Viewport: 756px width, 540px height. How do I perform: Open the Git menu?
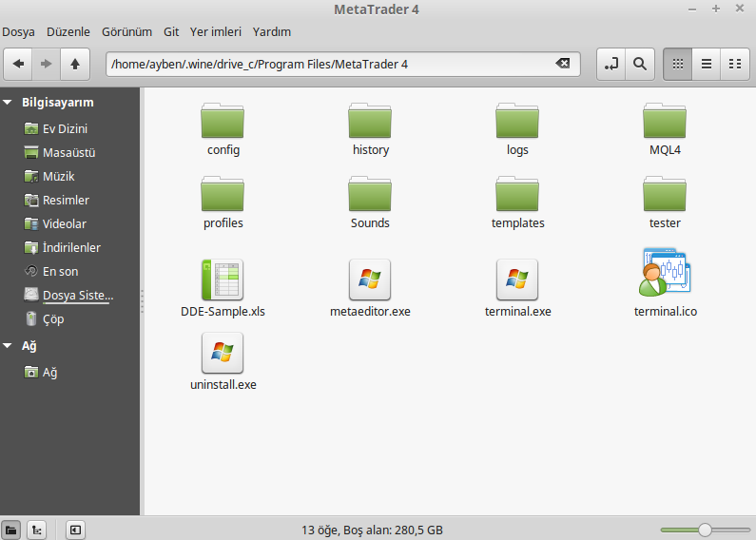point(171,31)
